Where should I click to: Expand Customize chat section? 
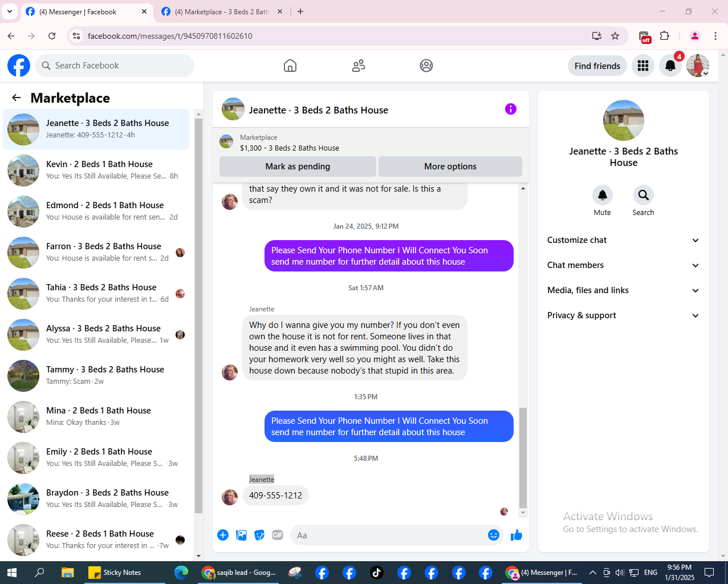[x=623, y=240]
